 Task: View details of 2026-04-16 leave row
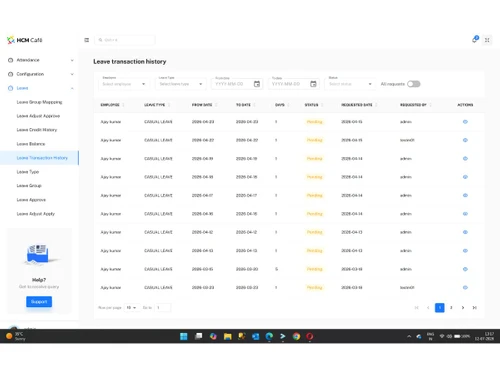click(x=465, y=214)
